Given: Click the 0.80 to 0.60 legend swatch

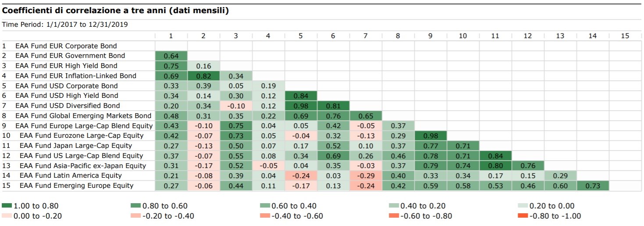Looking at the screenshot, I should pos(136,206).
